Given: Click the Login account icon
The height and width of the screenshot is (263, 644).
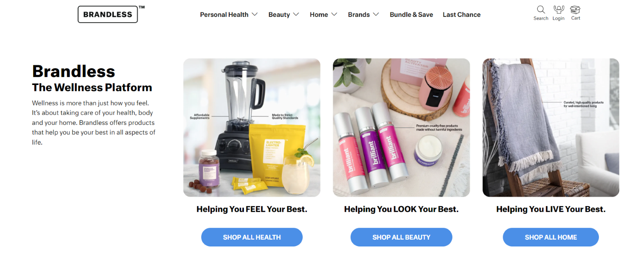Looking at the screenshot, I should (558, 9).
